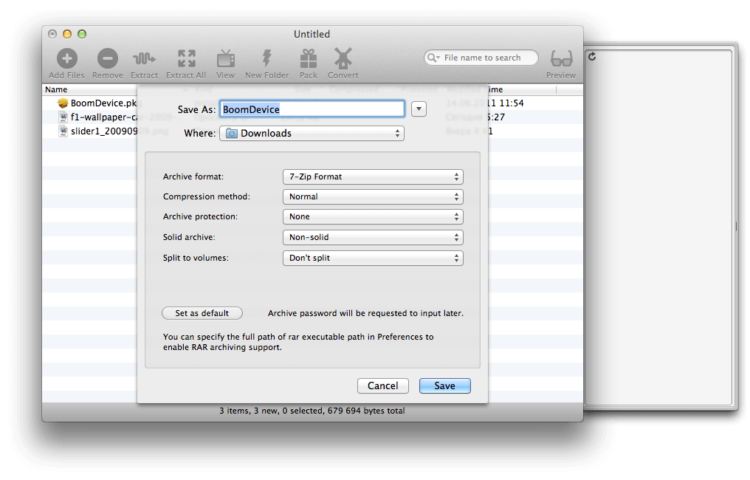The height and width of the screenshot is (480, 750).
Task: Click the refresh icon in preview drawer
Action: (x=592, y=56)
